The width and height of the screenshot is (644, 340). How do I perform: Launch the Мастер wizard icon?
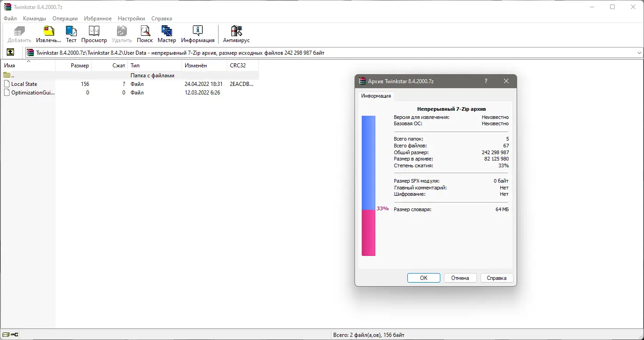[x=167, y=32]
